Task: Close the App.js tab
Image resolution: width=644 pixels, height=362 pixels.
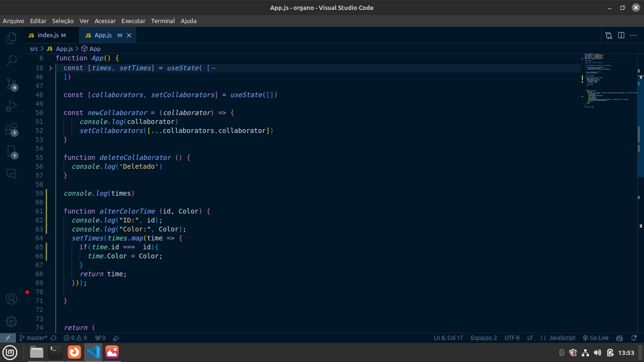Action: (129, 35)
